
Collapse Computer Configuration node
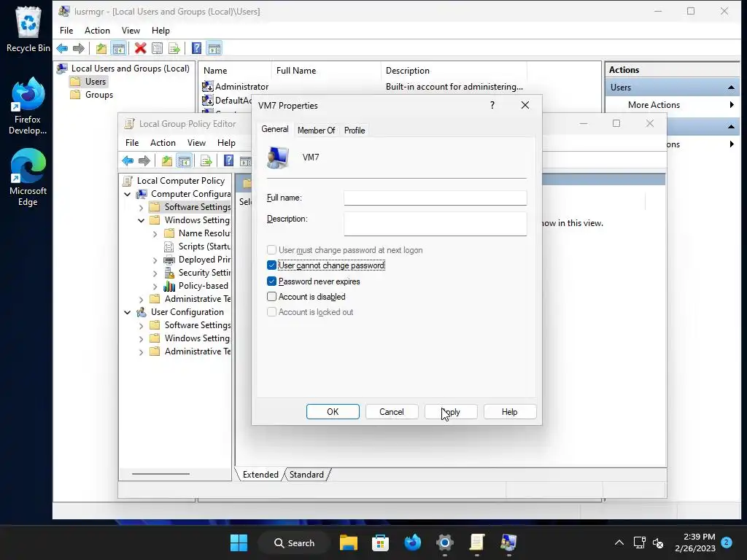click(x=127, y=194)
